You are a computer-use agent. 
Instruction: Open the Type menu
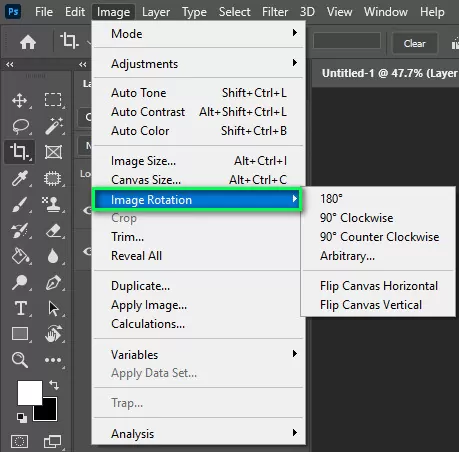[x=194, y=12]
